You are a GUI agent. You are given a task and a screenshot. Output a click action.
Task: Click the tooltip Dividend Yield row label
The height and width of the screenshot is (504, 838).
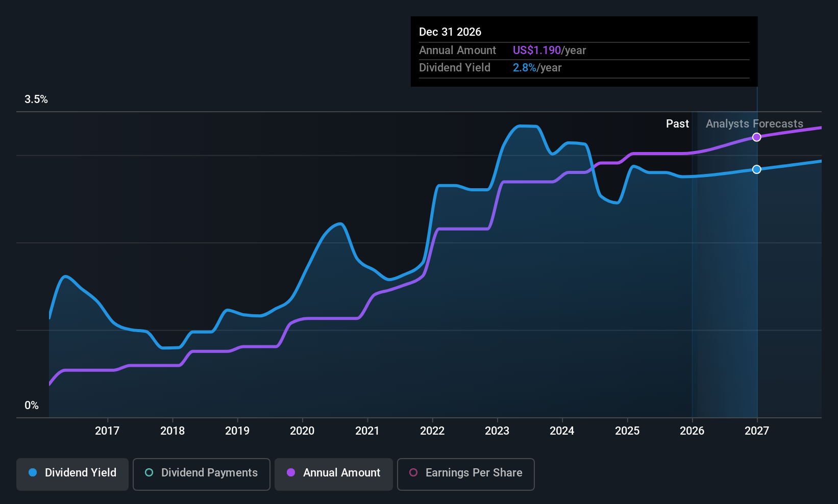coord(455,68)
